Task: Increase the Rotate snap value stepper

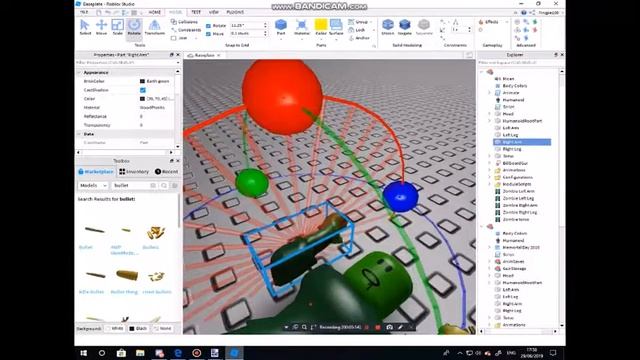Action: [x=265, y=24]
